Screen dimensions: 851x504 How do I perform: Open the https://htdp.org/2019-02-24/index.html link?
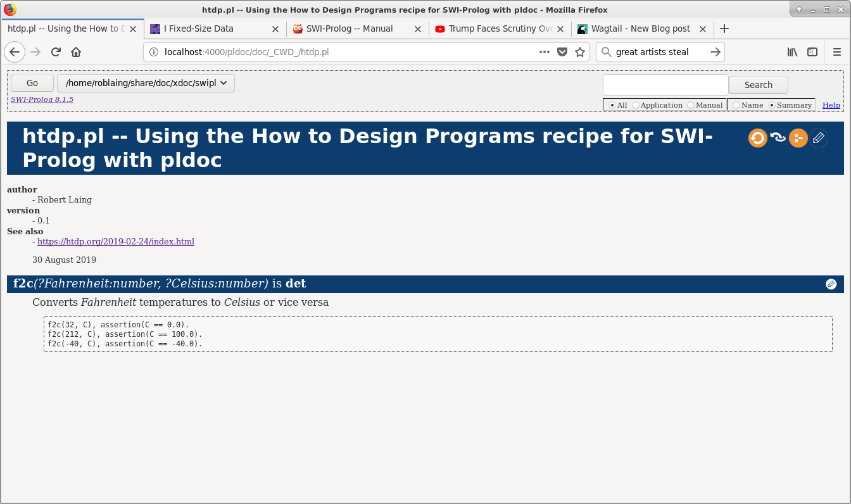pos(116,241)
